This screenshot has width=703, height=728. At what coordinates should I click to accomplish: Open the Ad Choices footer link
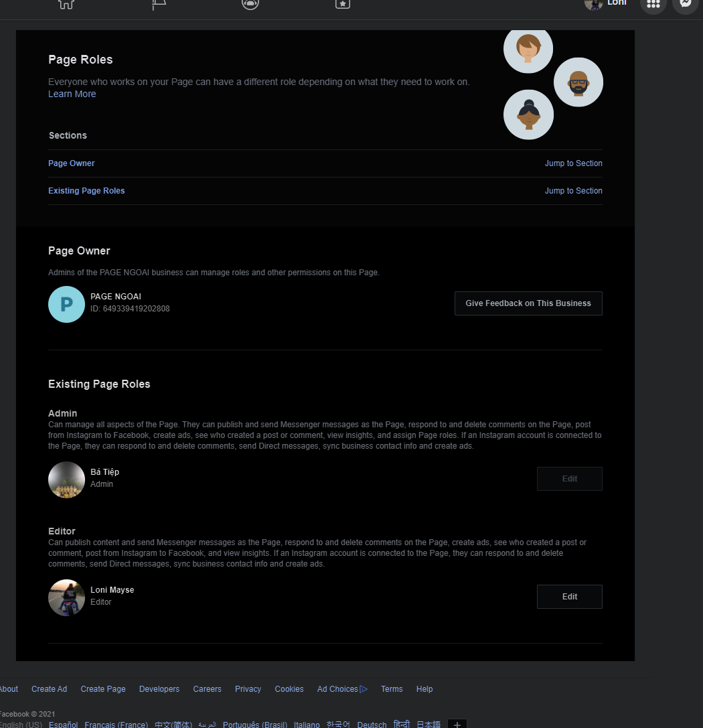coord(337,689)
